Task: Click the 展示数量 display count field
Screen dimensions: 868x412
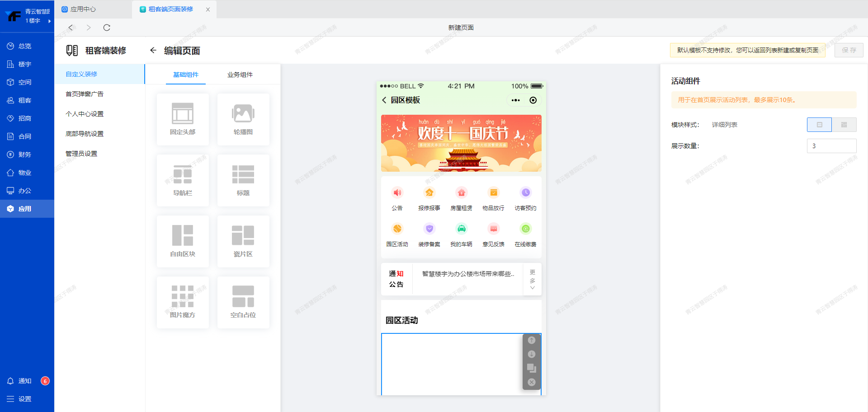Action: [x=831, y=146]
